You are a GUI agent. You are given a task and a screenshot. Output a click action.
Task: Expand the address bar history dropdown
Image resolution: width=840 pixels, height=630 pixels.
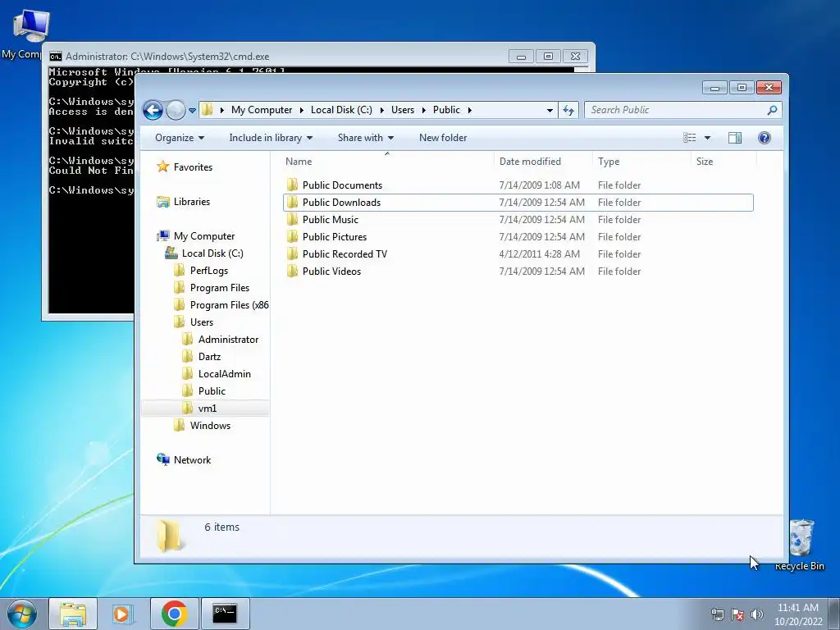550,111
